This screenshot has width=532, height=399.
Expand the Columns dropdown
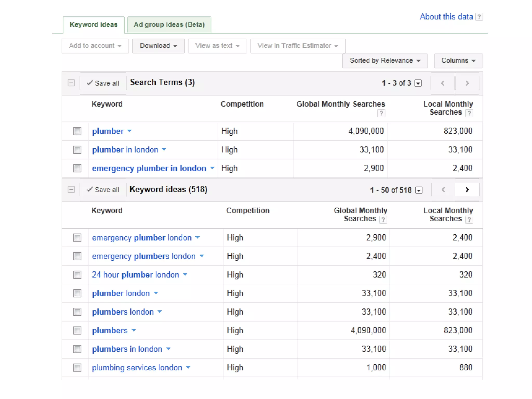point(458,61)
